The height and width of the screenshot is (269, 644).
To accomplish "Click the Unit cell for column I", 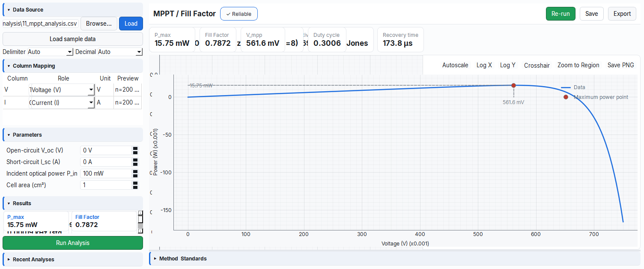I will point(104,103).
